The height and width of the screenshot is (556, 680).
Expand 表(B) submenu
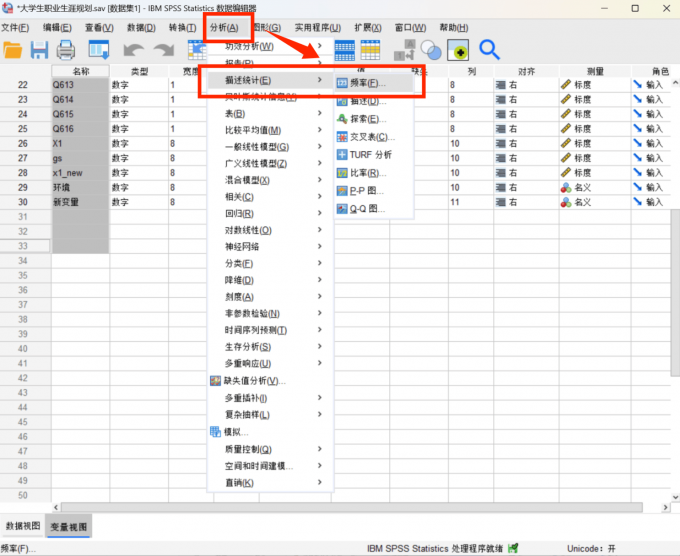pos(271,114)
